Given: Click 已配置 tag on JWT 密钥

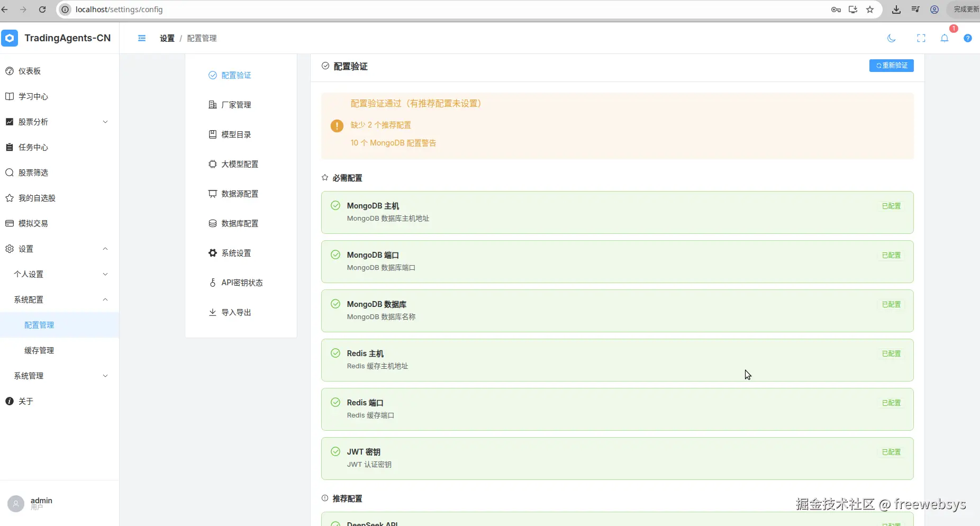Looking at the screenshot, I should tap(891, 452).
